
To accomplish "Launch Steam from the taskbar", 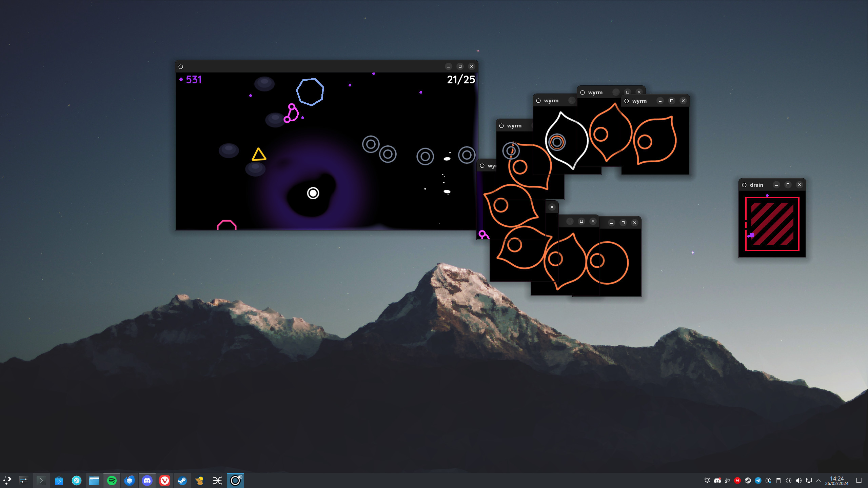I will point(182,481).
